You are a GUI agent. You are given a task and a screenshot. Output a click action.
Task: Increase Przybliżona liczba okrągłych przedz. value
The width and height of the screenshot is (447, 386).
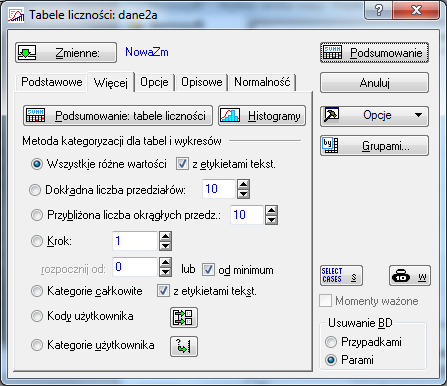click(272, 210)
